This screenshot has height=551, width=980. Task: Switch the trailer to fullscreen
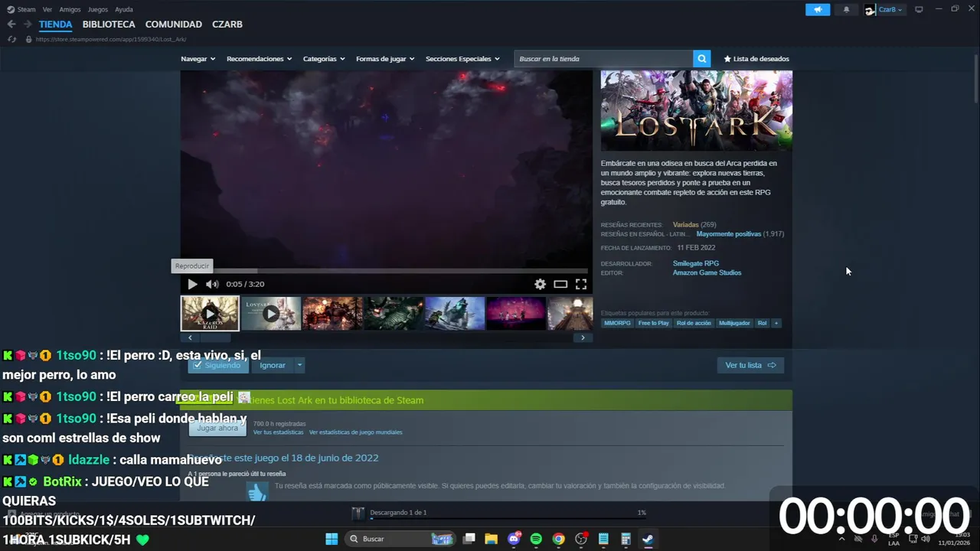tap(581, 284)
